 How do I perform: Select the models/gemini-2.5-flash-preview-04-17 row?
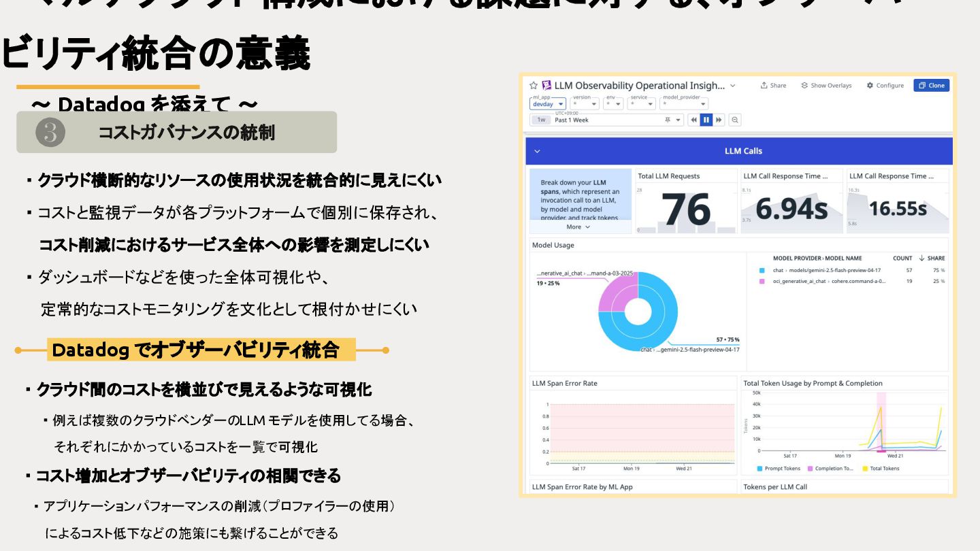[851, 270]
